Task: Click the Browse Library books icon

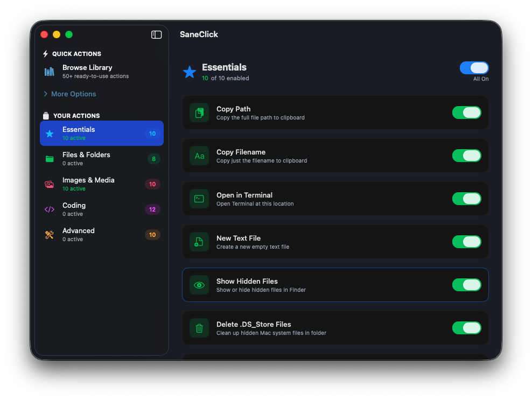Action: [x=50, y=72]
